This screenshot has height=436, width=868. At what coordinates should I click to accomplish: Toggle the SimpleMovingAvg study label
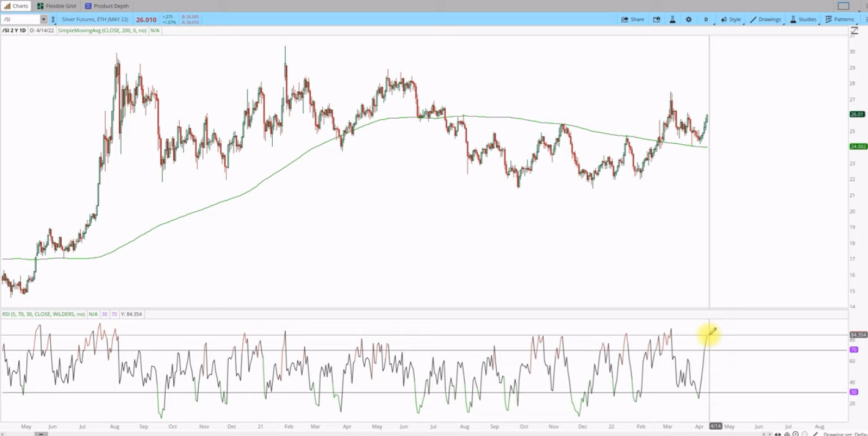(101, 30)
